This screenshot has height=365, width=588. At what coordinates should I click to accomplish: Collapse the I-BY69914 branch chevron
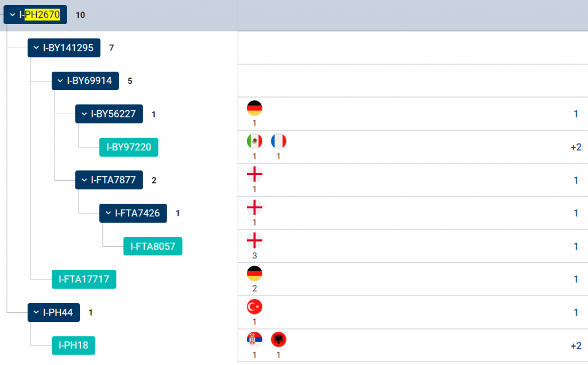pos(60,81)
